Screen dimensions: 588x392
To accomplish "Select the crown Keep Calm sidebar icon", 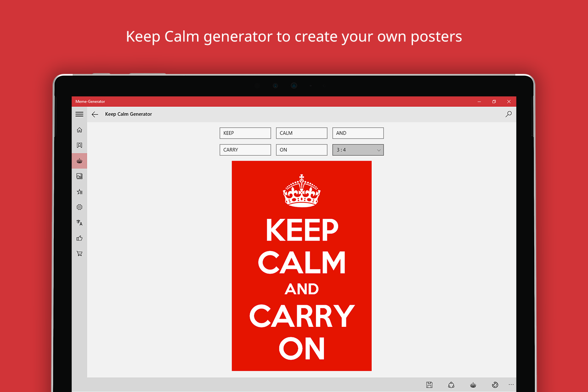I will click(79, 161).
